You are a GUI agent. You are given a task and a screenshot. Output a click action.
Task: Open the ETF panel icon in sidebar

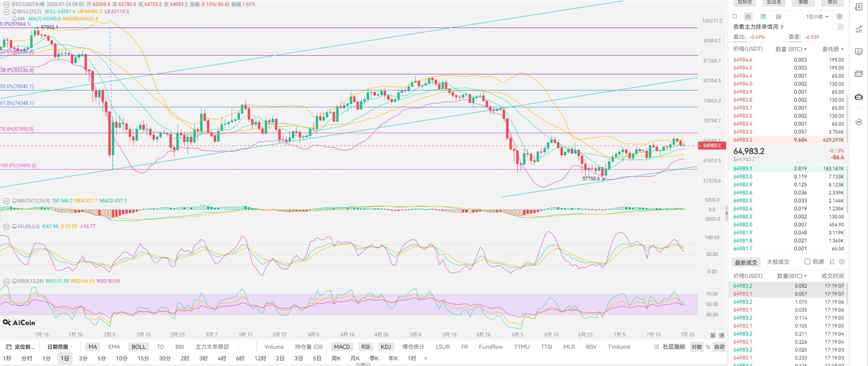click(859, 74)
